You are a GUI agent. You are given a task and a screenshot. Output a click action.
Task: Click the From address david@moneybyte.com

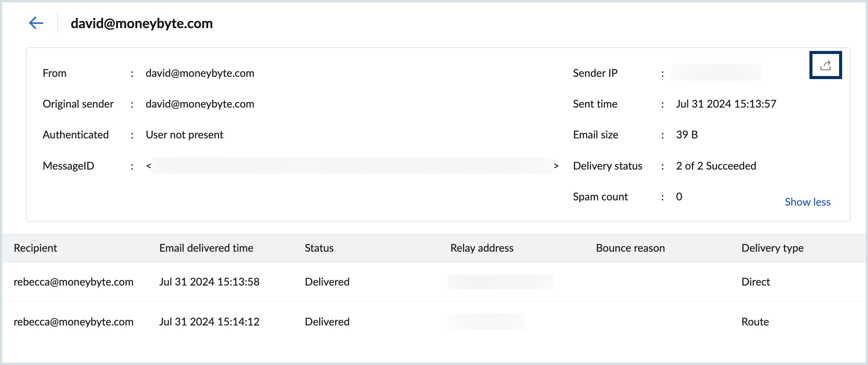[x=200, y=73]
